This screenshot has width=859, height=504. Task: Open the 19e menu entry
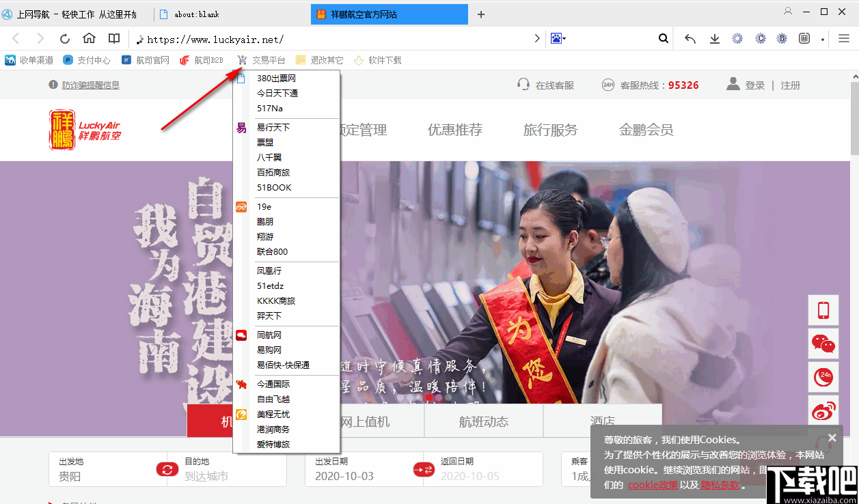(286, 207)
